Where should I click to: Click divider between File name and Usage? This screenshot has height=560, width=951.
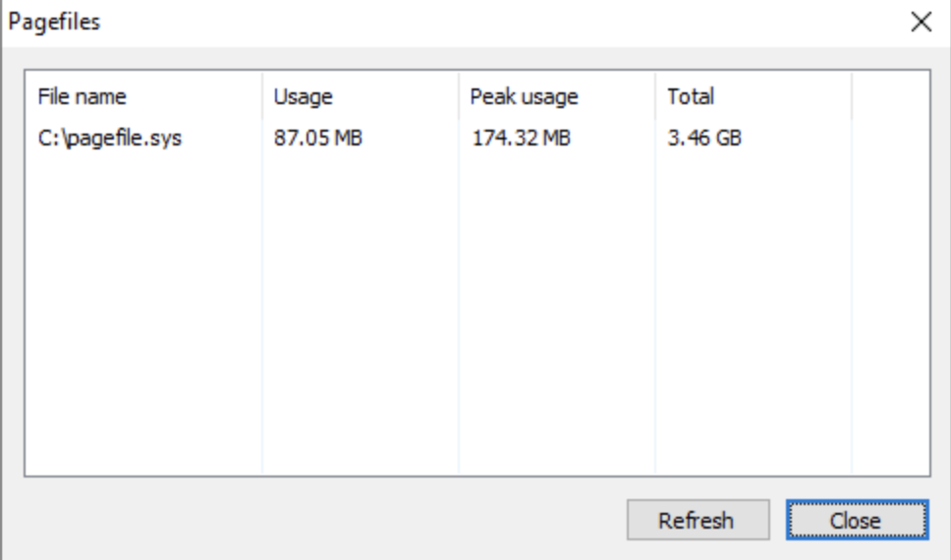(262, 97)
